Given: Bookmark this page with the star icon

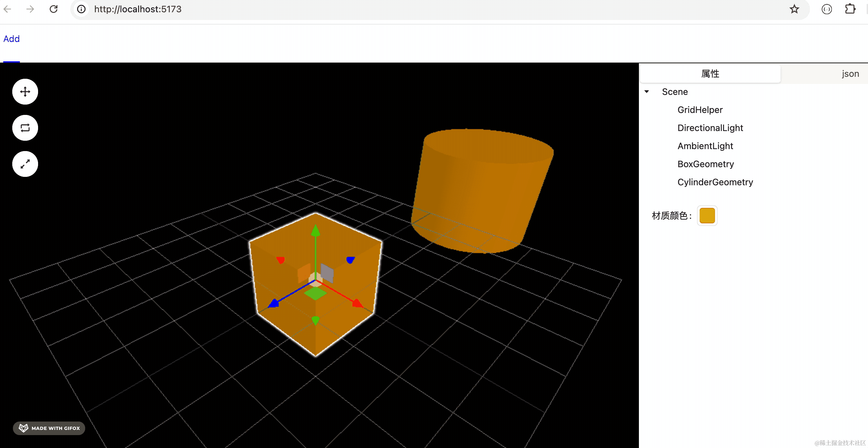Looking at the screenshot, I should point(794,9).
